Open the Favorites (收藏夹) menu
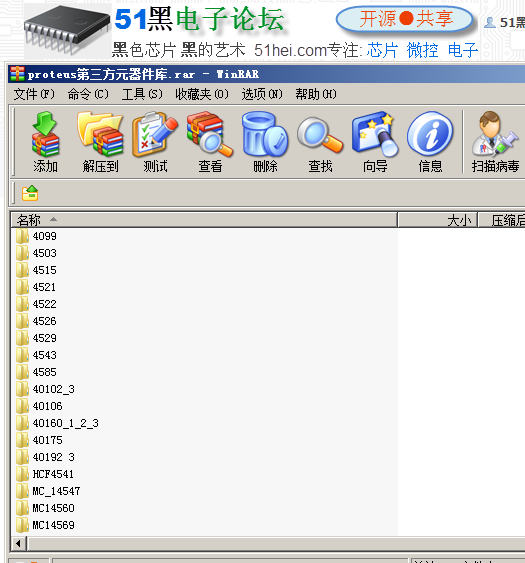 pos(202,94)
